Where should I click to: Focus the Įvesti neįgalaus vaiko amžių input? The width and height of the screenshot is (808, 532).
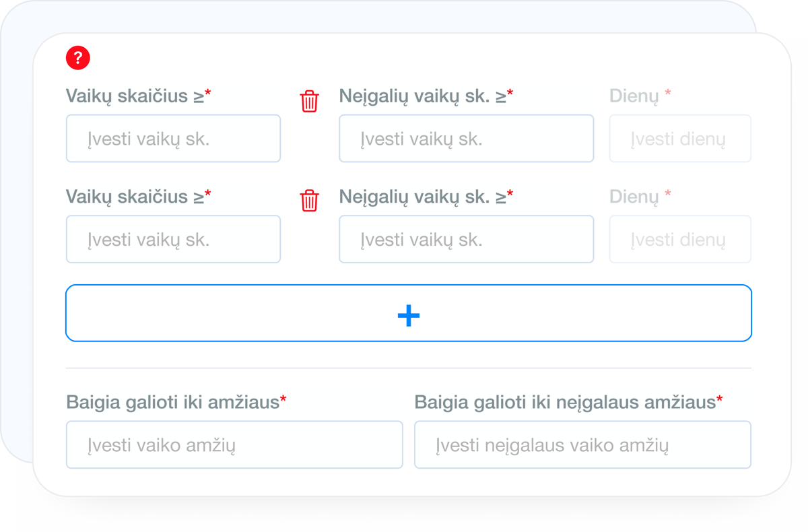click(582, 444)
